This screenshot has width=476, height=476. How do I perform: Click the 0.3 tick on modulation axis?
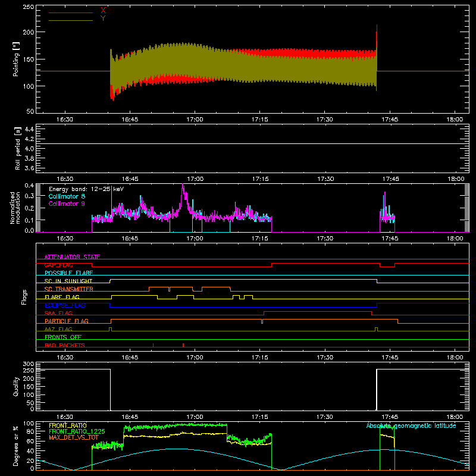29,196
